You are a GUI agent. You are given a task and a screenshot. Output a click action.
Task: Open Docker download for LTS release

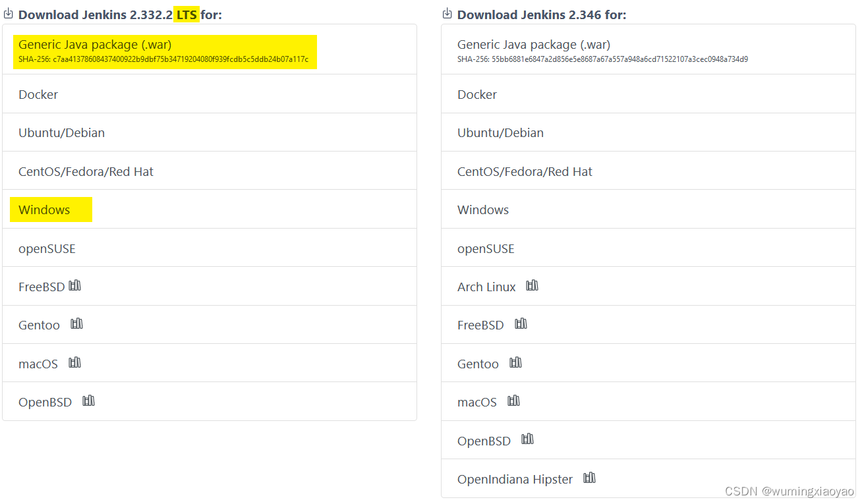click(210, 94)
